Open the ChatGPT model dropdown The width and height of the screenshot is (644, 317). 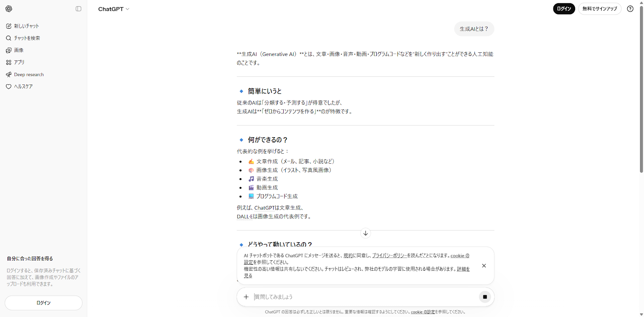click(x=114, y=9)
